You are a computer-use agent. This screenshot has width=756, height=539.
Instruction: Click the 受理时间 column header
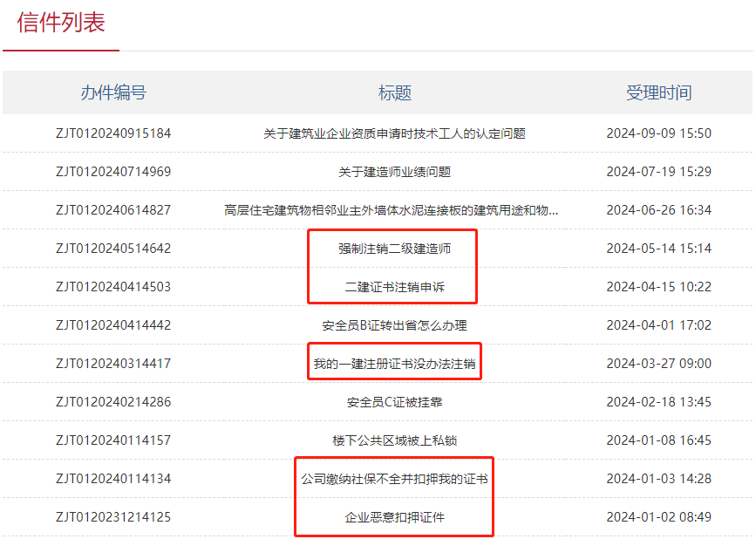coord(658,92)
